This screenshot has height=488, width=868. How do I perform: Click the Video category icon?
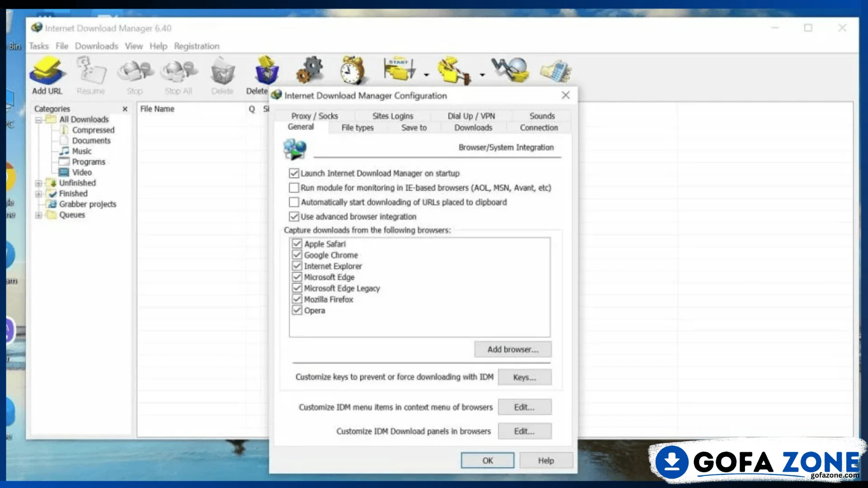click(64, 172)
